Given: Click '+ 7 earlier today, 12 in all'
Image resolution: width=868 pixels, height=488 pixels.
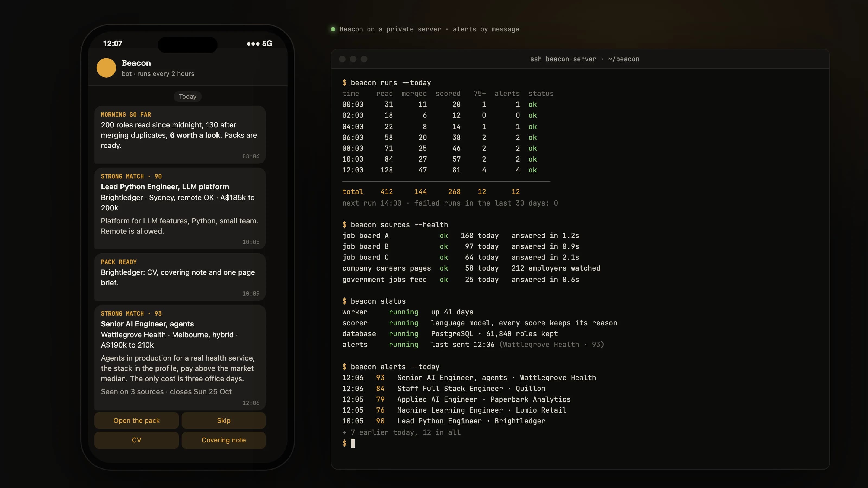Looking at the screenshot, I should (x=401, y=432).
